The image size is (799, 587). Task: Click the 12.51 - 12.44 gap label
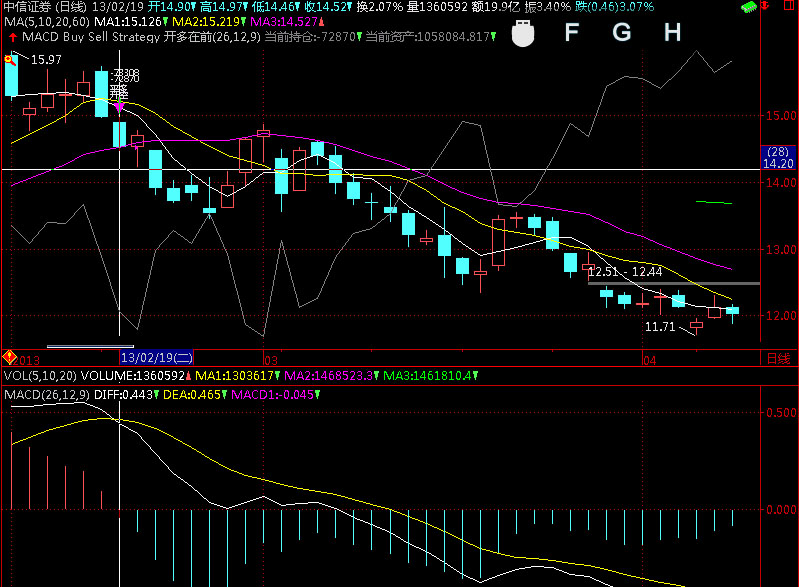click(x=625, y=272)
